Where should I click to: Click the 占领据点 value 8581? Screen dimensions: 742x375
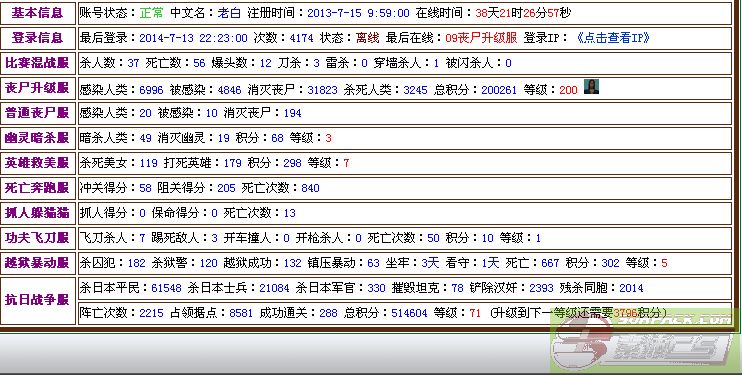pyautogui.click(x=241, y=313)
